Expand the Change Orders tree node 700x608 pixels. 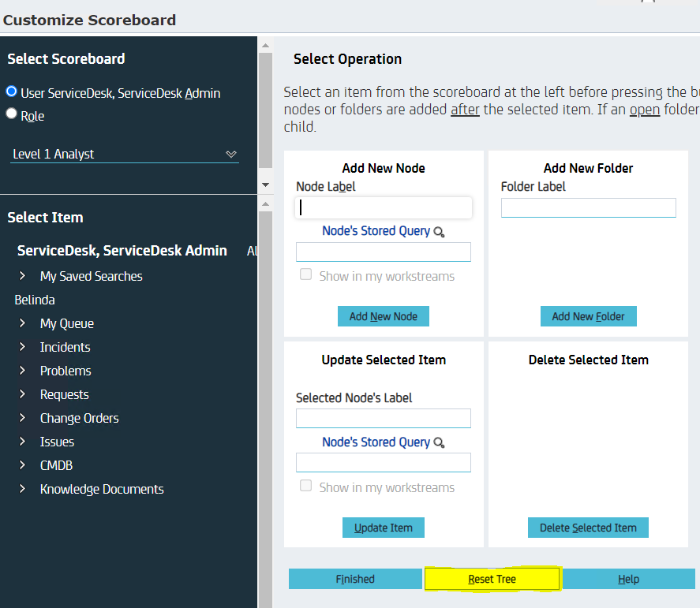click(x=23, y=418)
